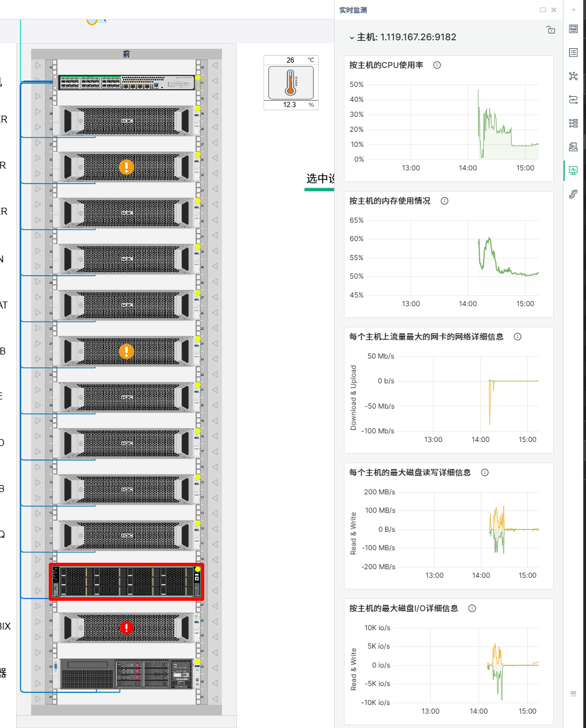
Task: Collapse the host 1.119.167.26:9182 section
Action: [x=352, y=37]
